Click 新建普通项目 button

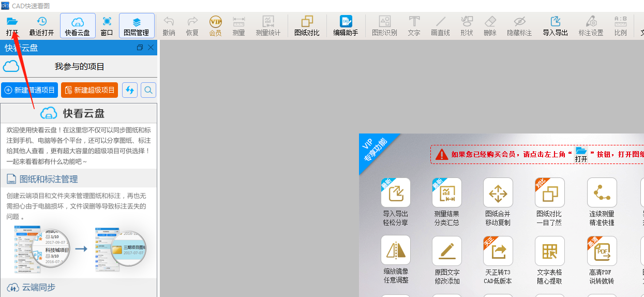[29, 90]
